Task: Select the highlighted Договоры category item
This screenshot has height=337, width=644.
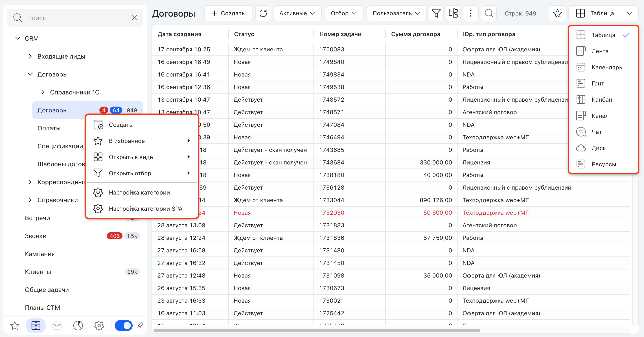Action: point(88,110)
